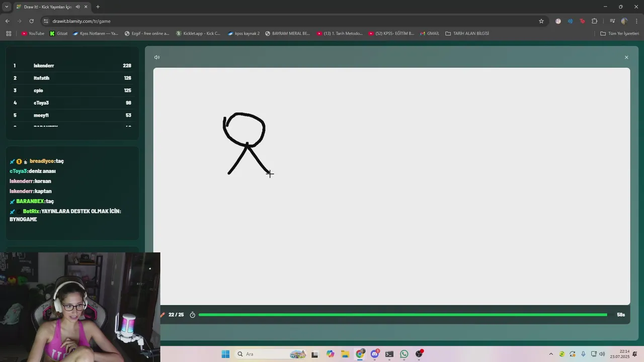Open Discord from the taskbar
The image size is (644, 362).
tap(374, 354)
